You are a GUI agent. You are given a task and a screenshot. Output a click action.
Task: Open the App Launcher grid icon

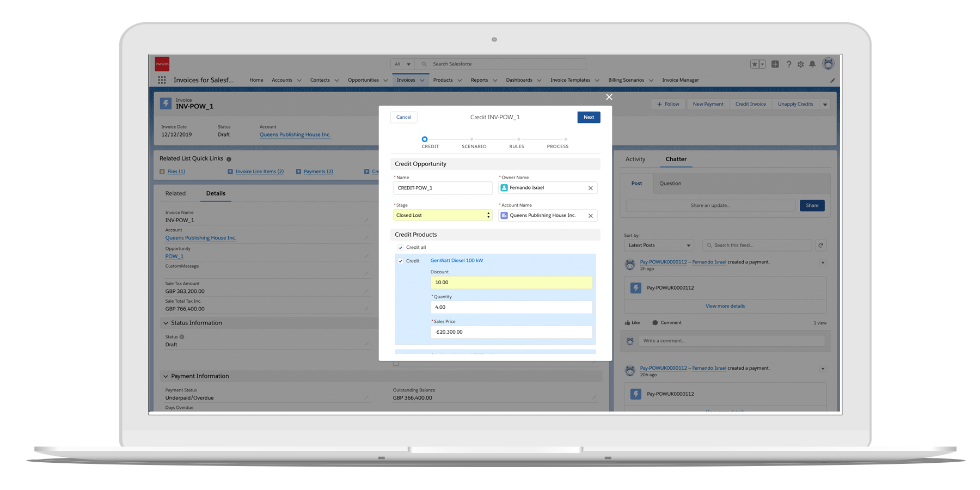162,80
